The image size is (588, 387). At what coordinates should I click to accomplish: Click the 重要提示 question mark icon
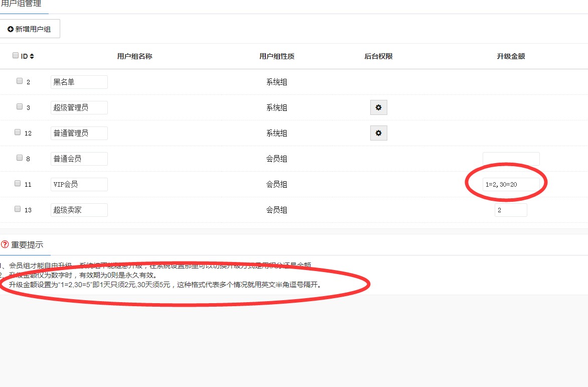5,245
